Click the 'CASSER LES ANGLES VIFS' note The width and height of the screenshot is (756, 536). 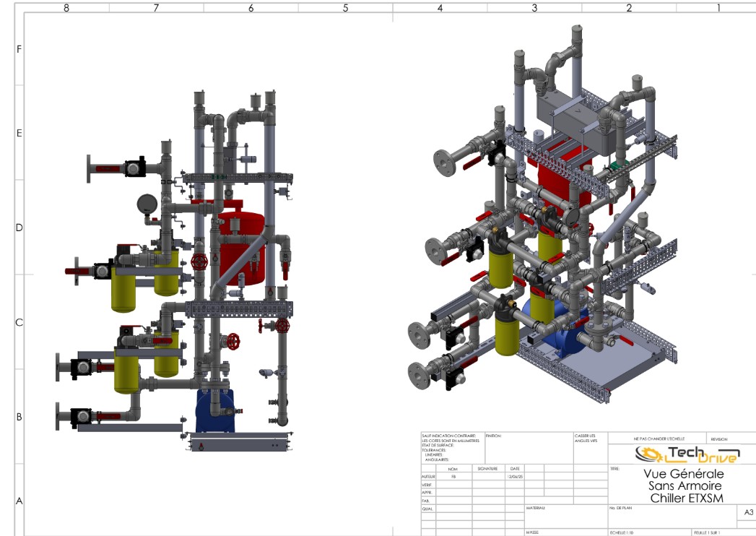tap(586, 438)
